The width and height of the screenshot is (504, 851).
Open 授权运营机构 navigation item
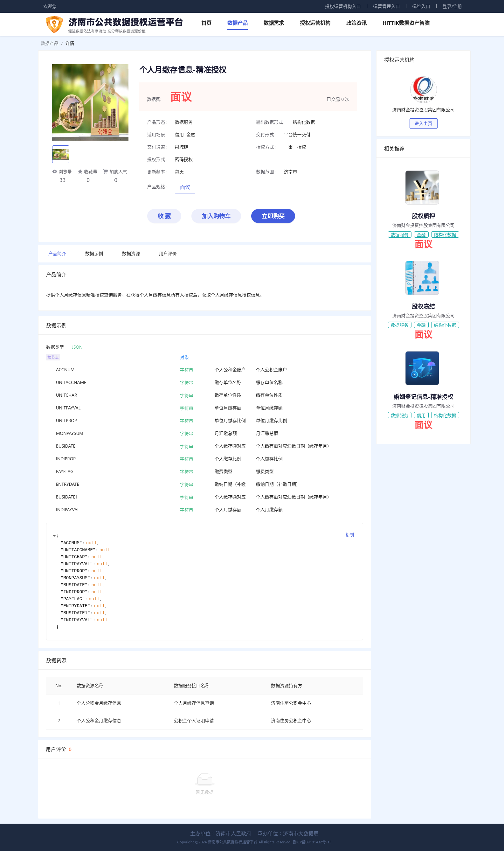pos(315,23)
